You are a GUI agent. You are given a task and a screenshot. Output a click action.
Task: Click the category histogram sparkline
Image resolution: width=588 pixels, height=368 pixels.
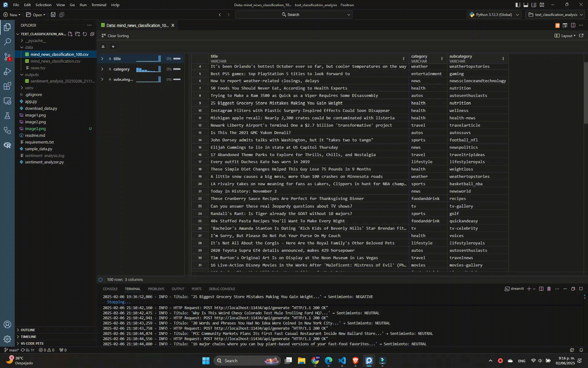point(149,69)
